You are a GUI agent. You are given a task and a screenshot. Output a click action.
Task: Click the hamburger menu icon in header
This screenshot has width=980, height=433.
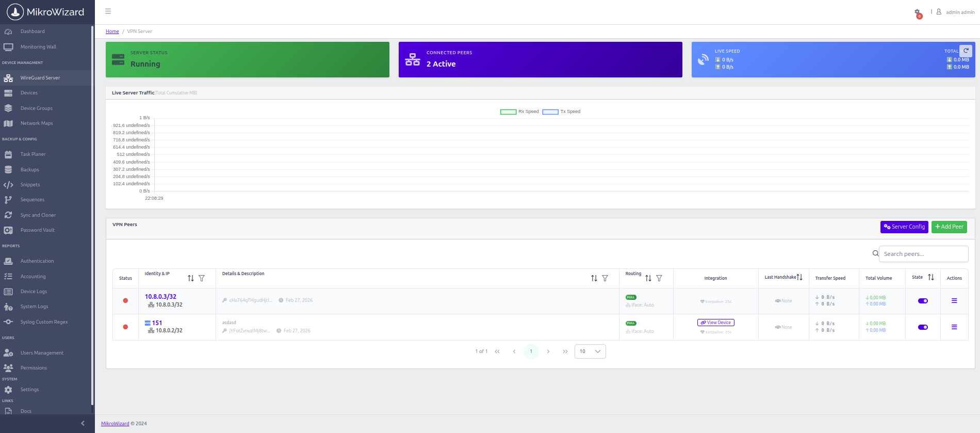(108, 11)
